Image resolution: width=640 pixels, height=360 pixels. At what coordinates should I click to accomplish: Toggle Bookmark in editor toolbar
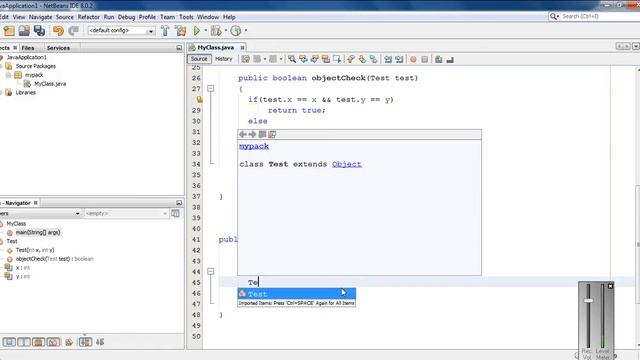coord(373,59)
